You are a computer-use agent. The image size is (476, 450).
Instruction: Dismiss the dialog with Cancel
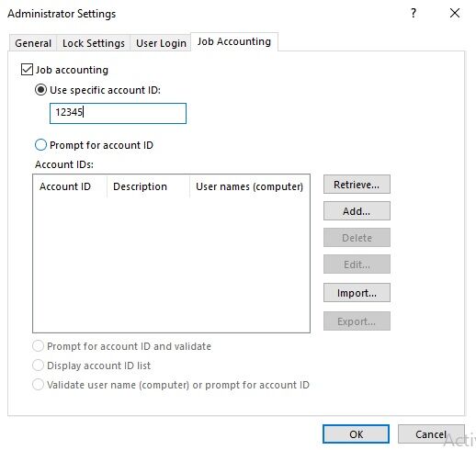(431, 434)
